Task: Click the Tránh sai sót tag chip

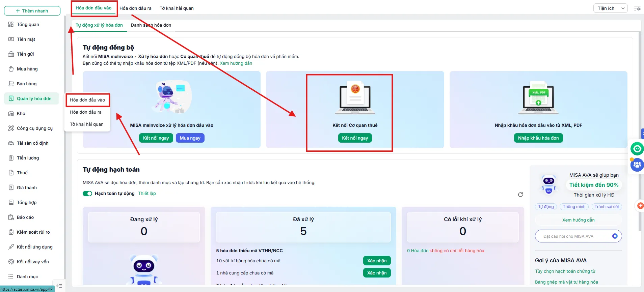Action: 607,207
